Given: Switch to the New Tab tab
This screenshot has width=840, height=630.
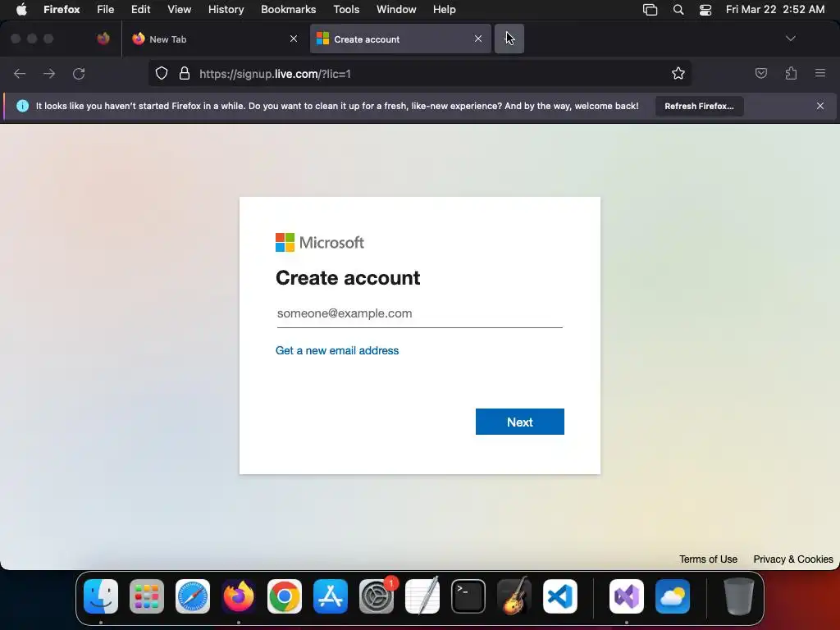Looking at the screenshot, I should (x=214, y=39).
